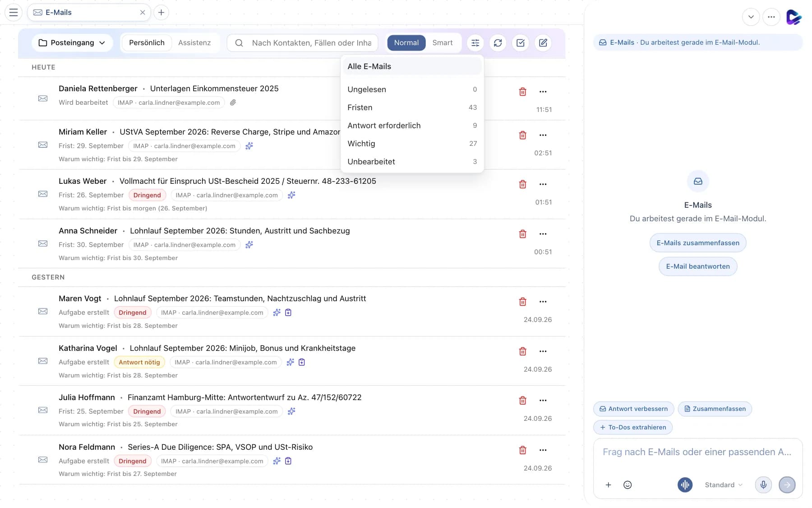
Task: Close the E-Mails tab
Action: tap(143, 13)
